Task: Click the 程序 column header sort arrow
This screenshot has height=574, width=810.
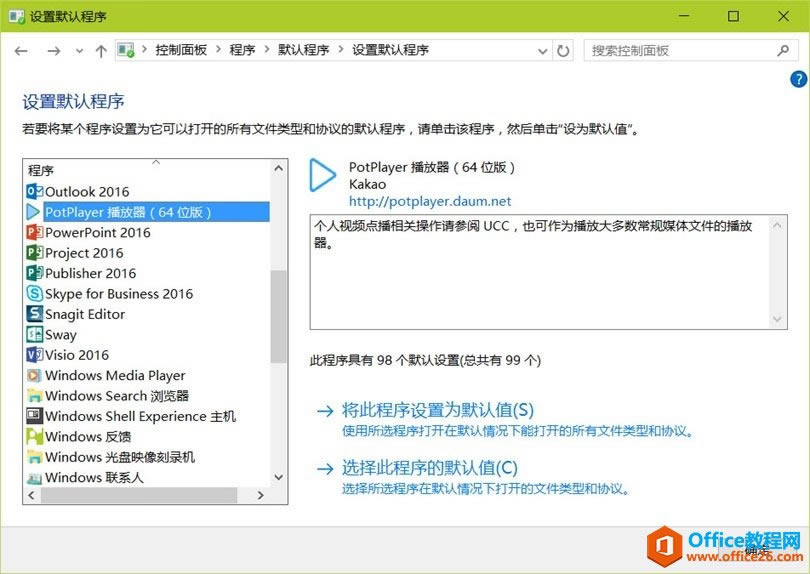Action: pyautogui.click(x=156, y=162)
